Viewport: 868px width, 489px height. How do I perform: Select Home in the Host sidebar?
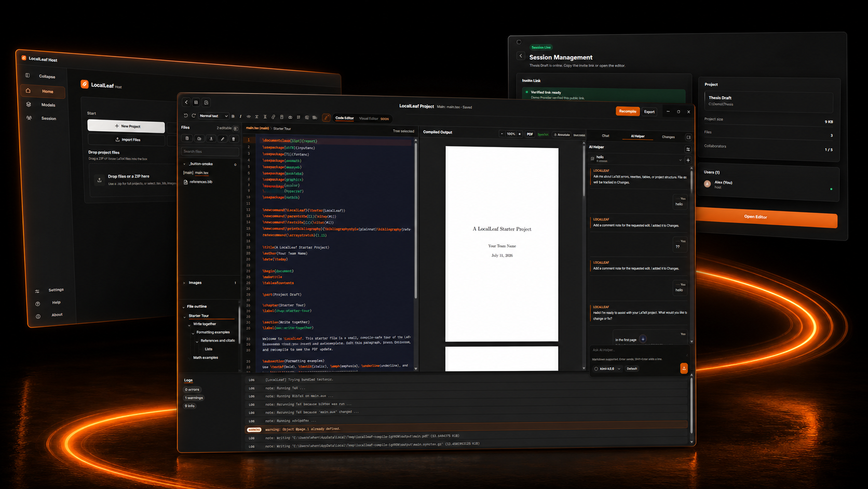click(x=43, y=91)
